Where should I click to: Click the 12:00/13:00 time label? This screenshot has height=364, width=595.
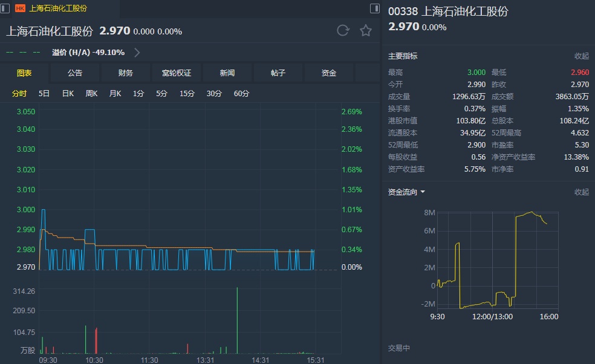click(492, 317)
